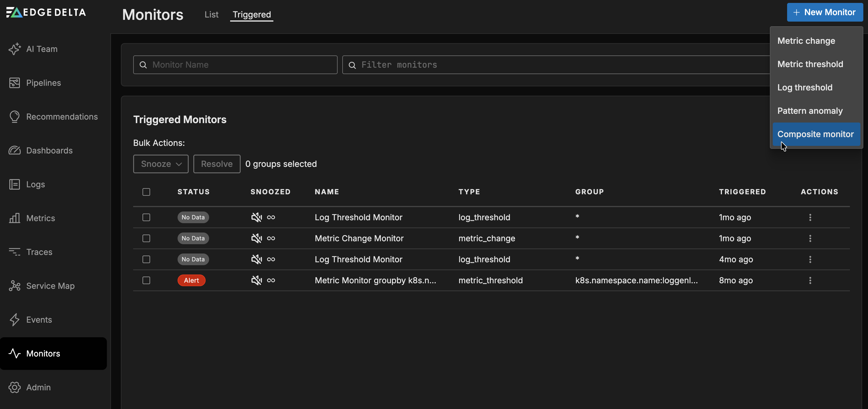Open the Snooze bulk action dropdown
This screenshot has height=409, width=868.
161,164
